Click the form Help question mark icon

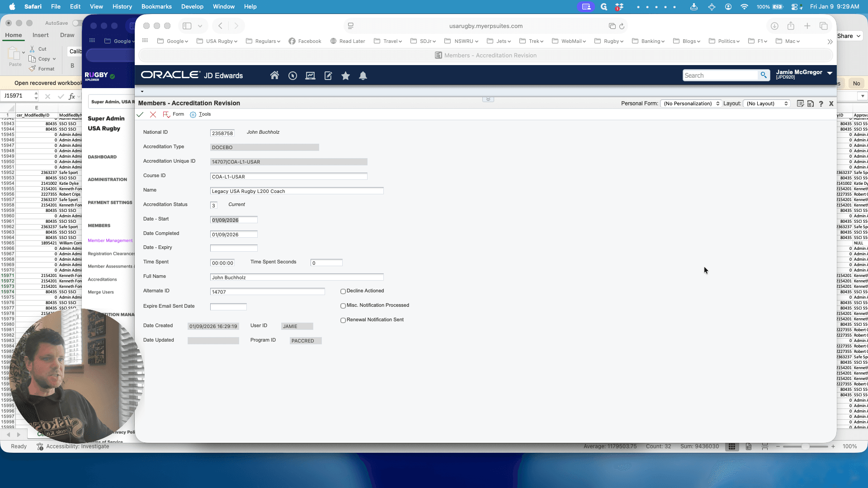(x=821, y=103)
